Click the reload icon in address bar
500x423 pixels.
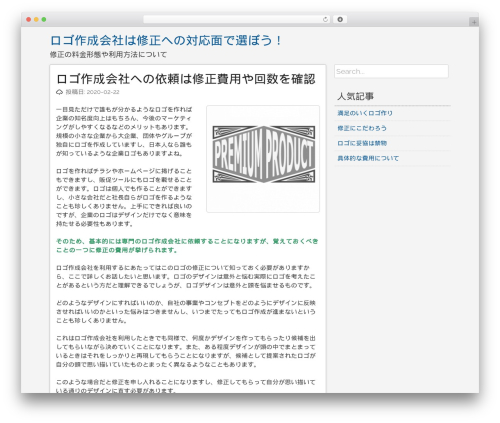point(325,20)
